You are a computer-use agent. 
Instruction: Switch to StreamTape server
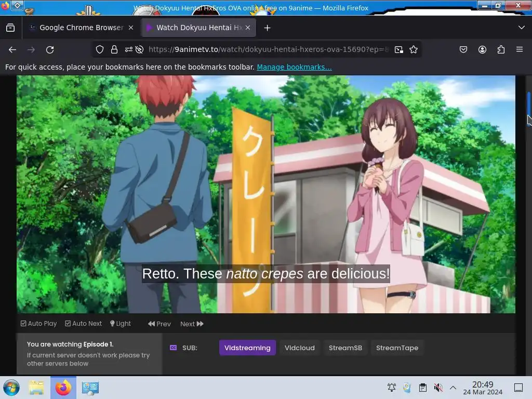tap(397, 348)
